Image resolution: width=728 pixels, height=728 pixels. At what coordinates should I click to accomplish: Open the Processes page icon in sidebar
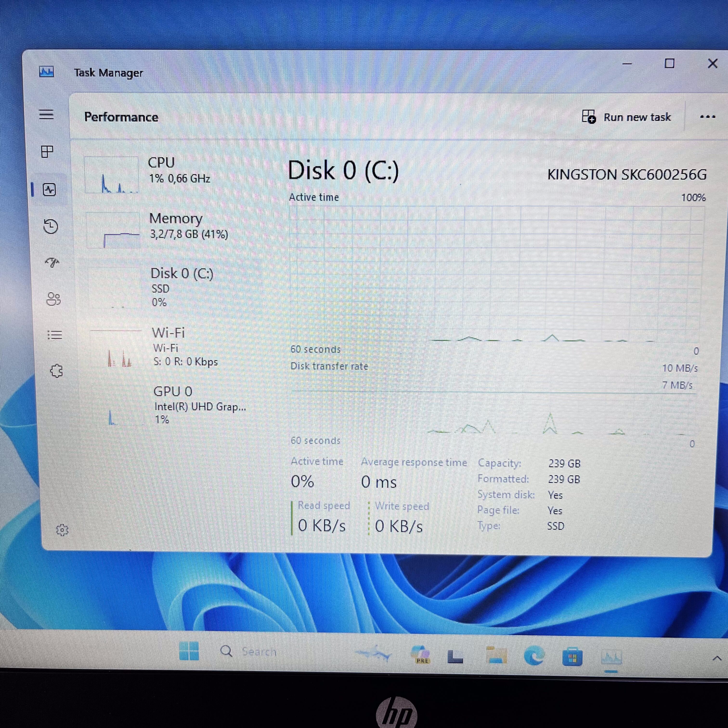47,152
